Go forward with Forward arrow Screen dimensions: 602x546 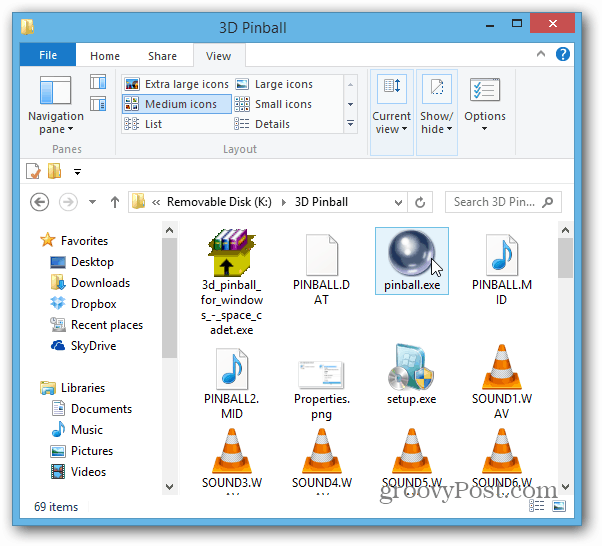pyautogui.click(x=68, y=202)
